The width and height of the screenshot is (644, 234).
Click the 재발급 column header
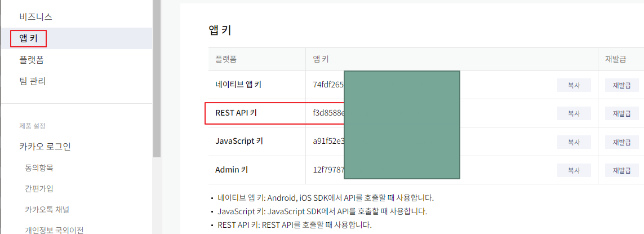(x=615, y=59)
